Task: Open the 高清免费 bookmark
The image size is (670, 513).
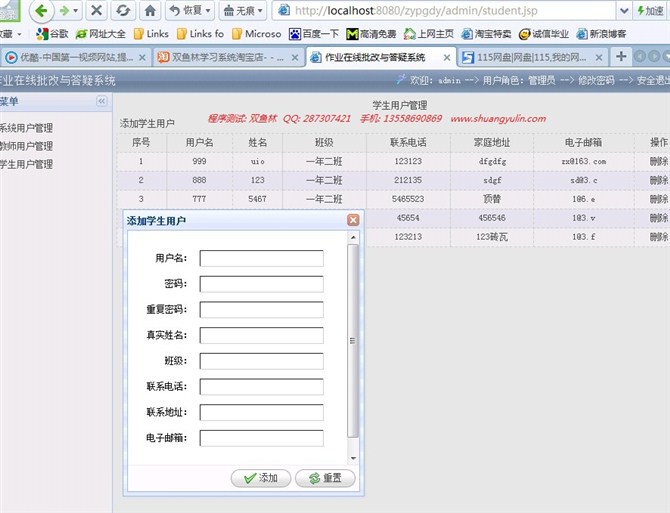Action: click(x=371, y=34)
